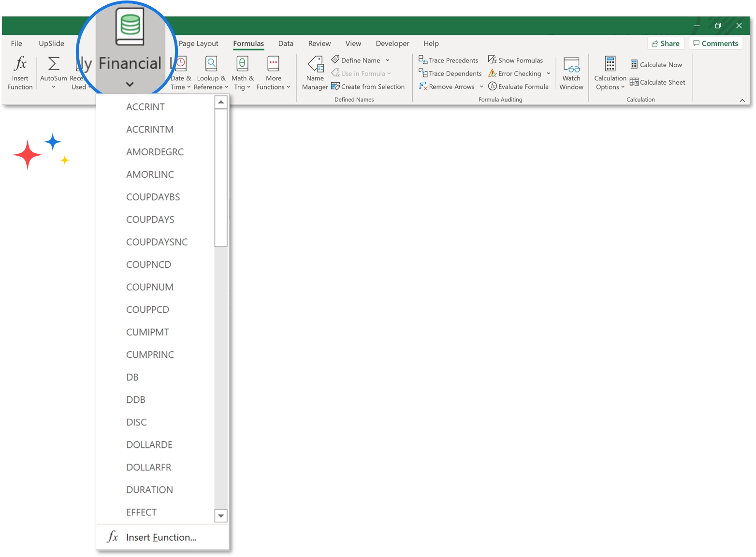
Task: Expand the Error Checking dropdown
Action: [548, 73]
